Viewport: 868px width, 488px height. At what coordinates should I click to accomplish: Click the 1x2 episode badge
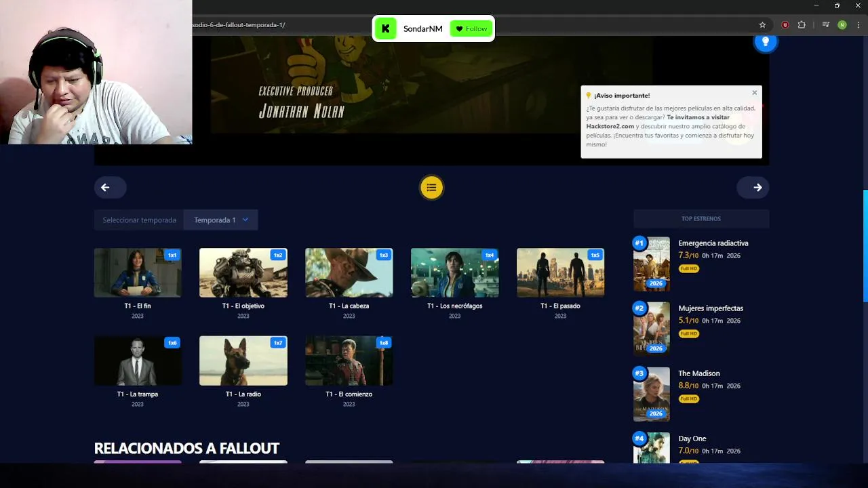tap(278, 255)
